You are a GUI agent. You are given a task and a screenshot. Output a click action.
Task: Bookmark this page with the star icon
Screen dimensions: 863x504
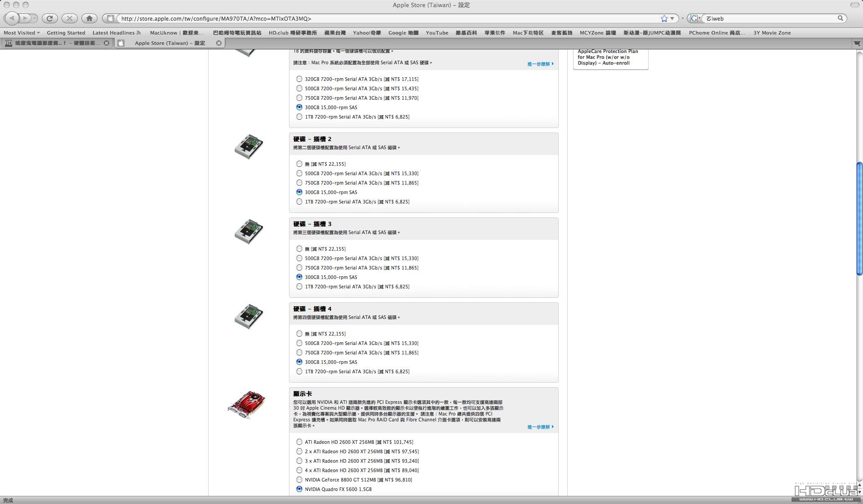click(x=664, y=18)
